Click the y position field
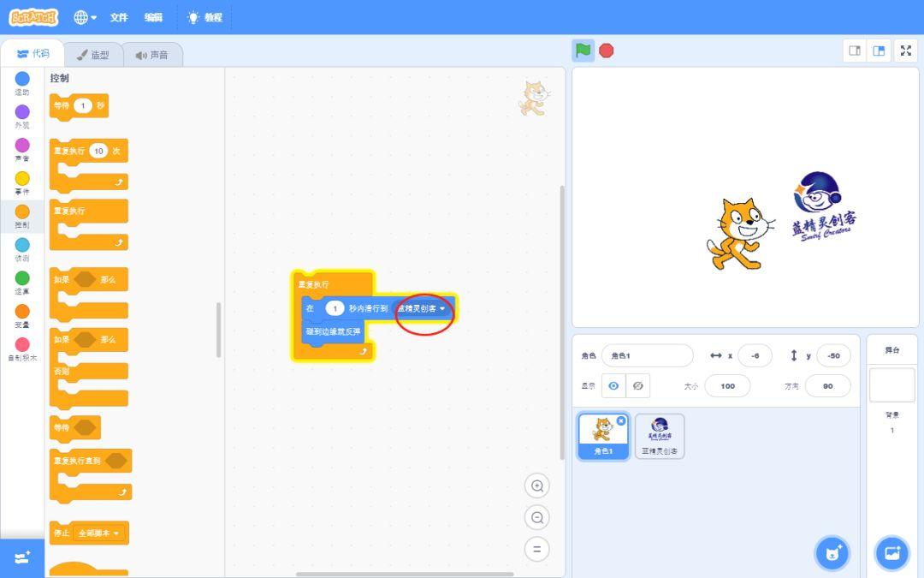 coord(833,355)
